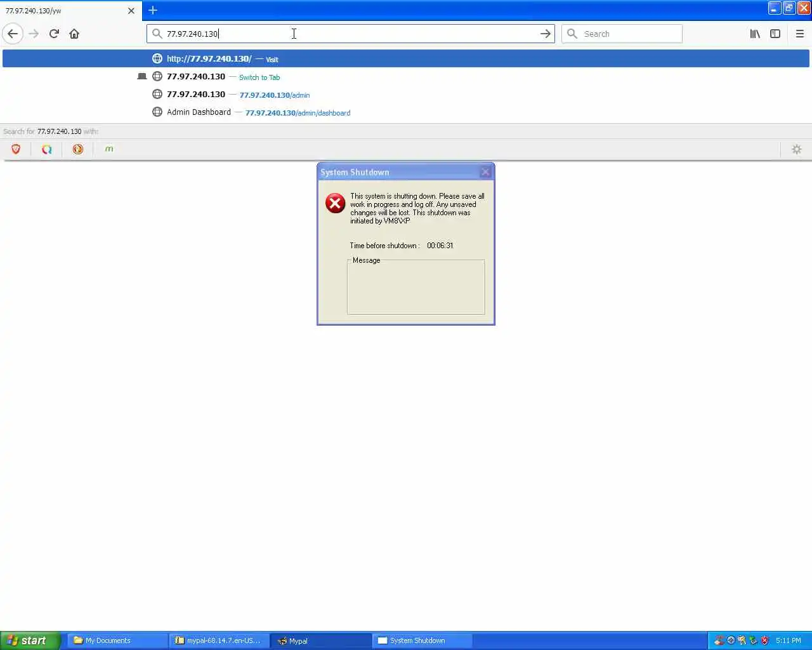Search with the Brave shield search engine icon
This screenshot has width=812, height=650.
[x=16, y=149]
